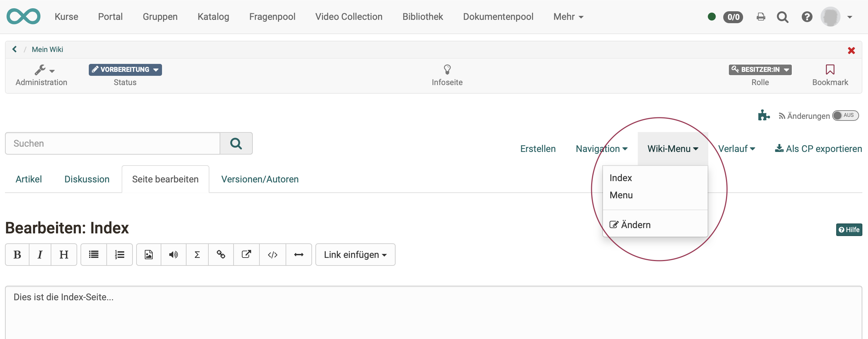Insert a numbered list

[120, 255]
